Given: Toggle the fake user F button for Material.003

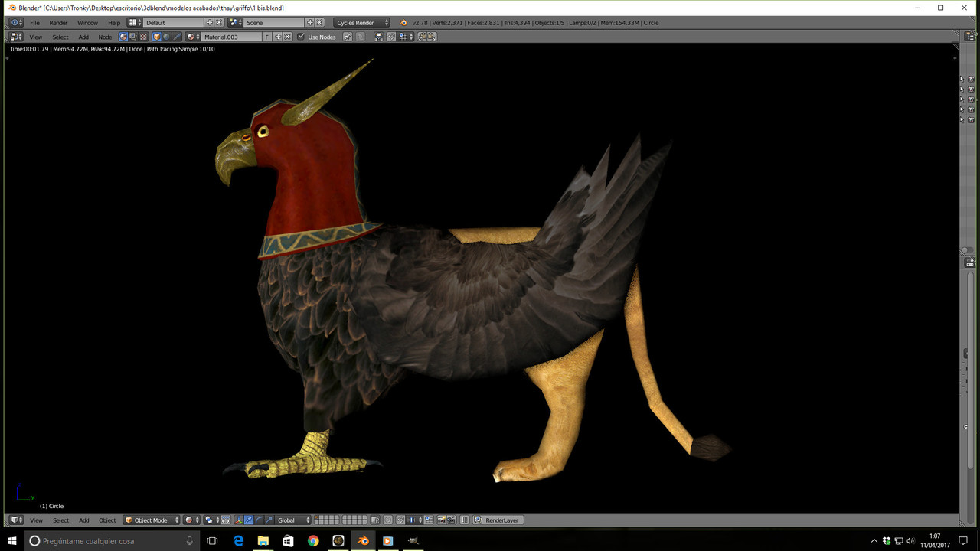Looking at the screenshot, I should coord(267,37).
